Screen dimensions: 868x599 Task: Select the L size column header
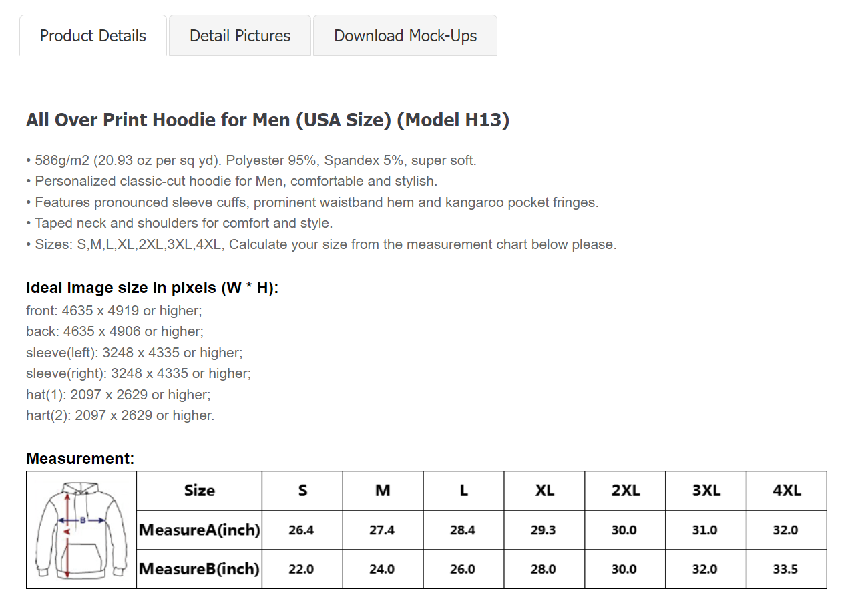[463, 490]
